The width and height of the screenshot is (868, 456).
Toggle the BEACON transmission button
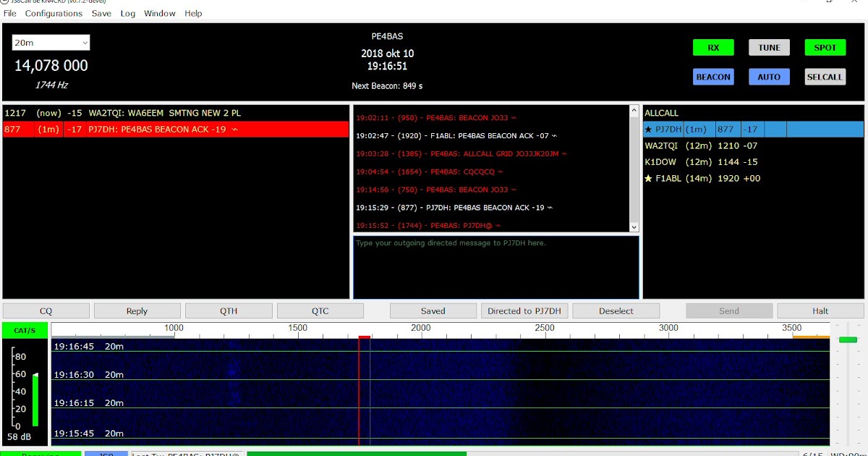point(713,77)
